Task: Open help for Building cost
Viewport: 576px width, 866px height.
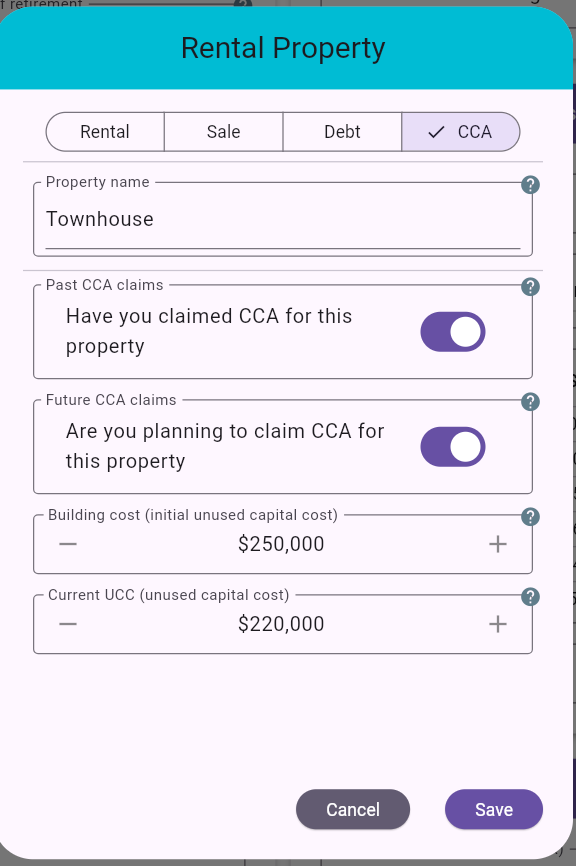Action: [530, 517]
